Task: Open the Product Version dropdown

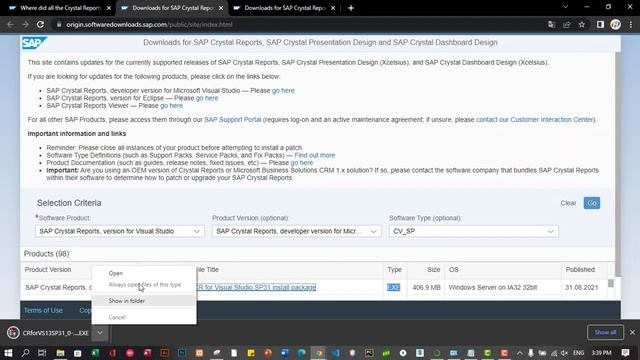Action: (296, 231)
